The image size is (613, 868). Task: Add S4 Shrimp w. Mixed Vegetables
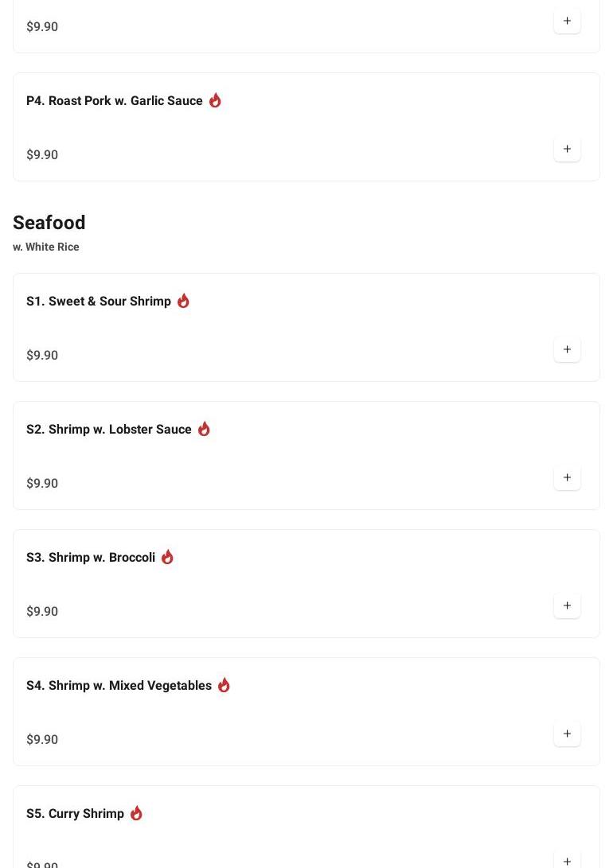coord(567,734)
